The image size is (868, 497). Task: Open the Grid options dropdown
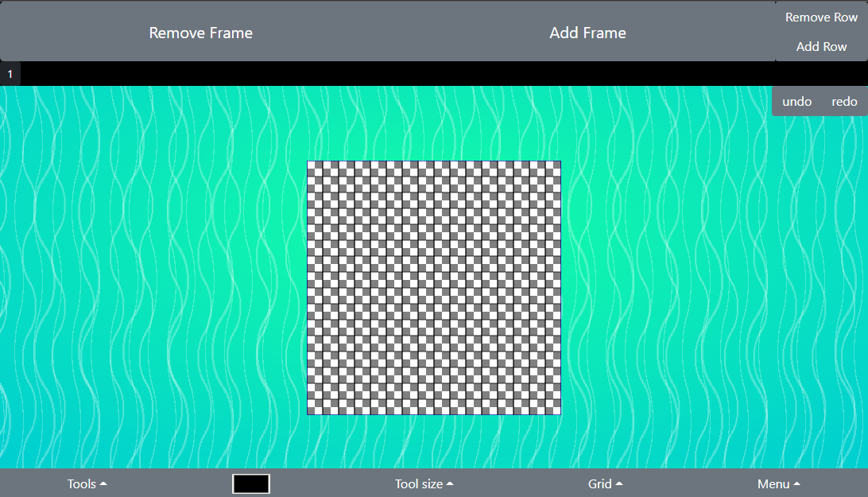[605, 483]
